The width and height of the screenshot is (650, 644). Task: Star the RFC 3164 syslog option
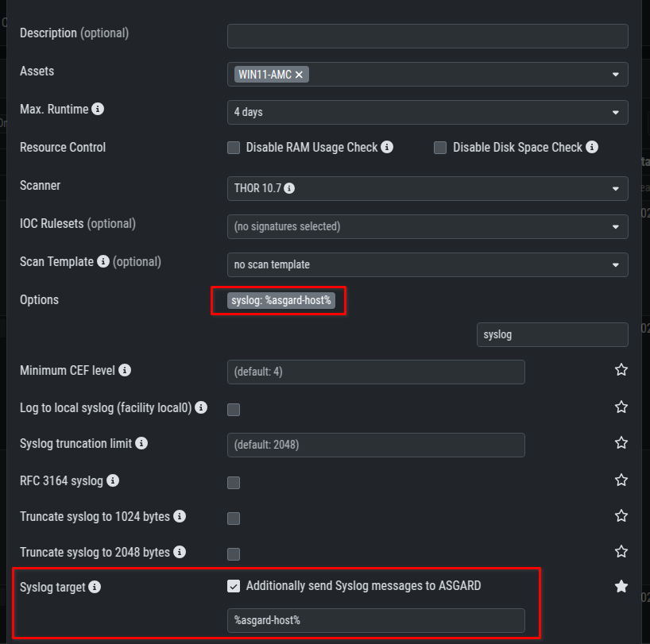pos(621,480)
